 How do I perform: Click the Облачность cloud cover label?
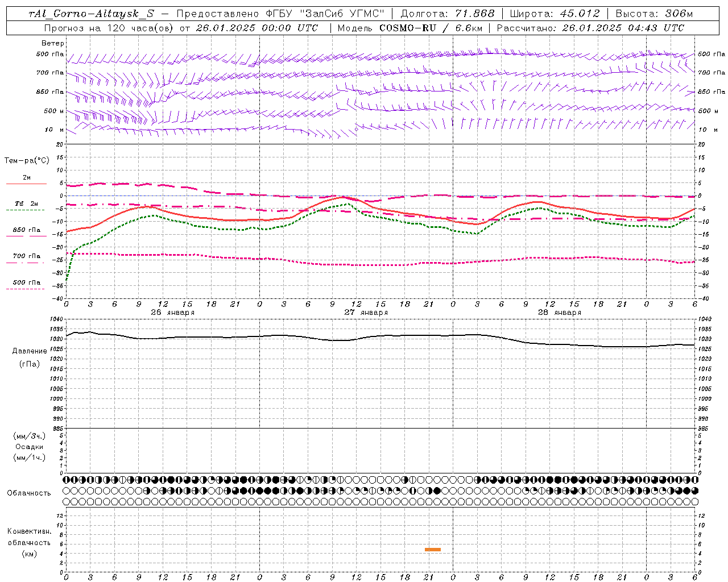[x=29, y=493]
